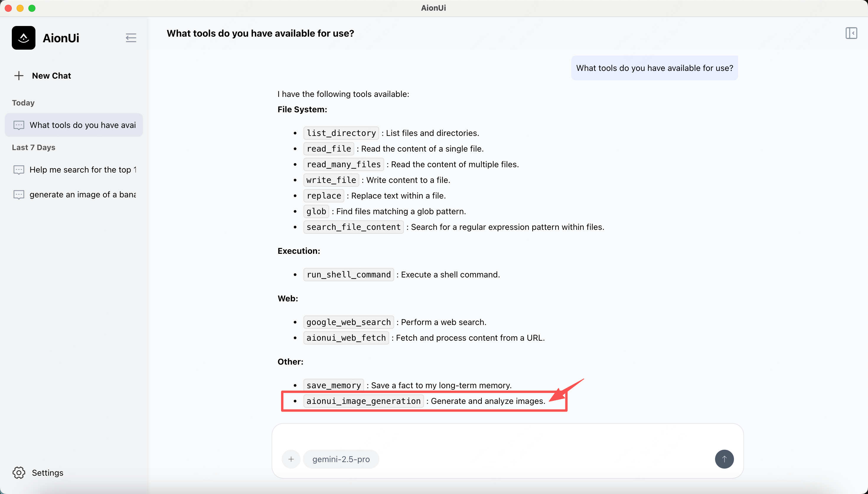The width and height of the screenshot is (868, 494).
Task: Click the conversation title heading at top
Action: 260,33
